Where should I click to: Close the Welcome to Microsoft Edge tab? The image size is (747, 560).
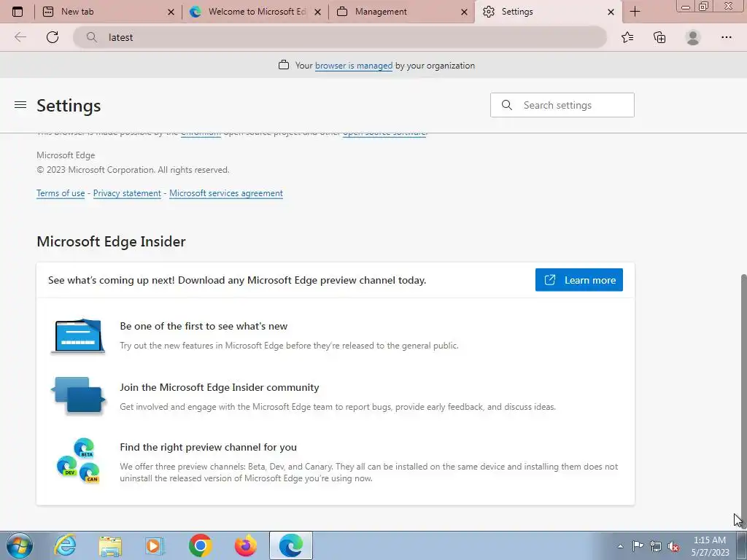click(318, 12)
